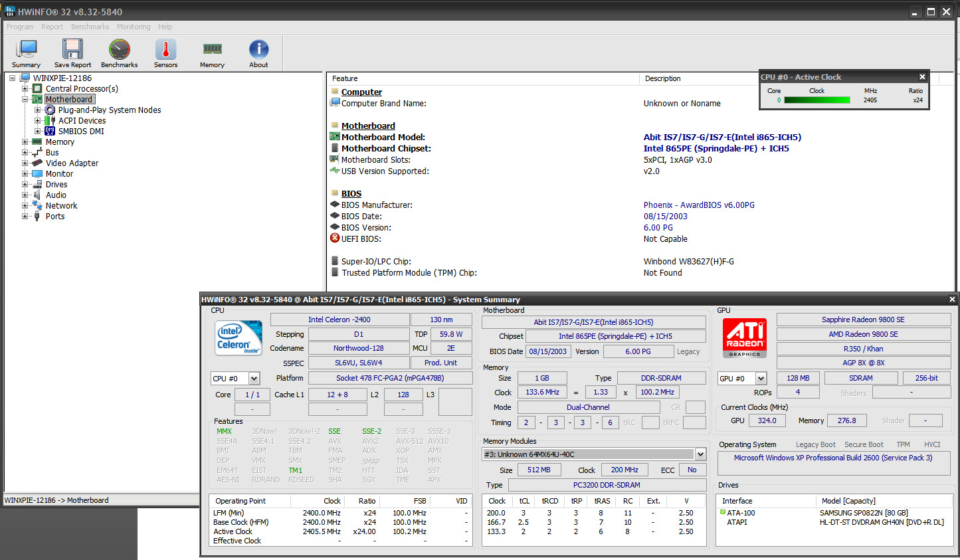The height and width of the screenshot is (560, 960).
Task: Launch Benchmarks from the toolbar
Action: [x=120, y=53]
